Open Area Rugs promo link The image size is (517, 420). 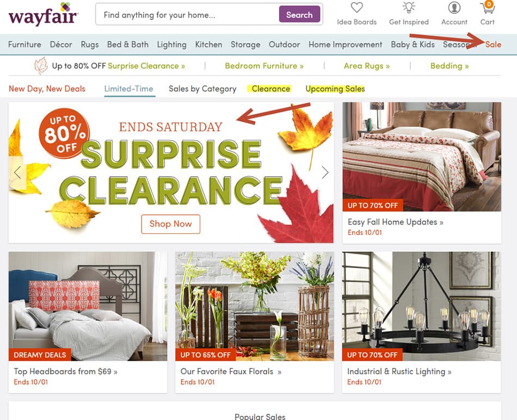tap(367, 66)
